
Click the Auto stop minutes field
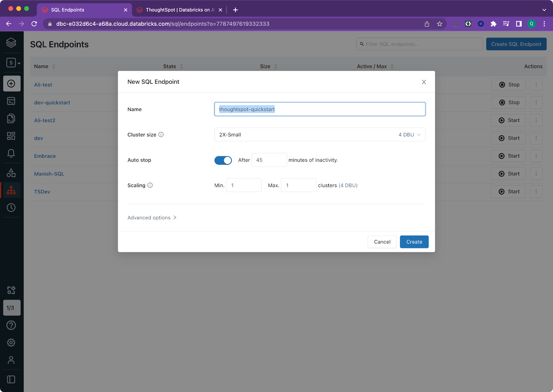point(269,160)
